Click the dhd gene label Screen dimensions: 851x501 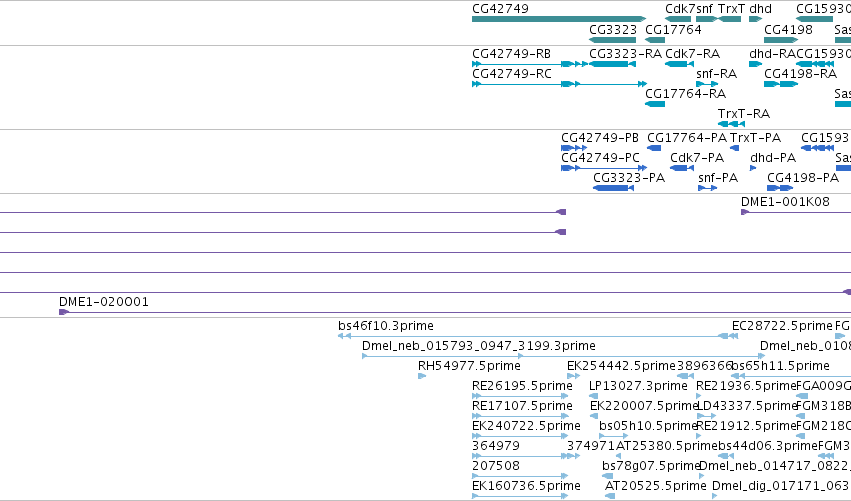coord(760,9)
